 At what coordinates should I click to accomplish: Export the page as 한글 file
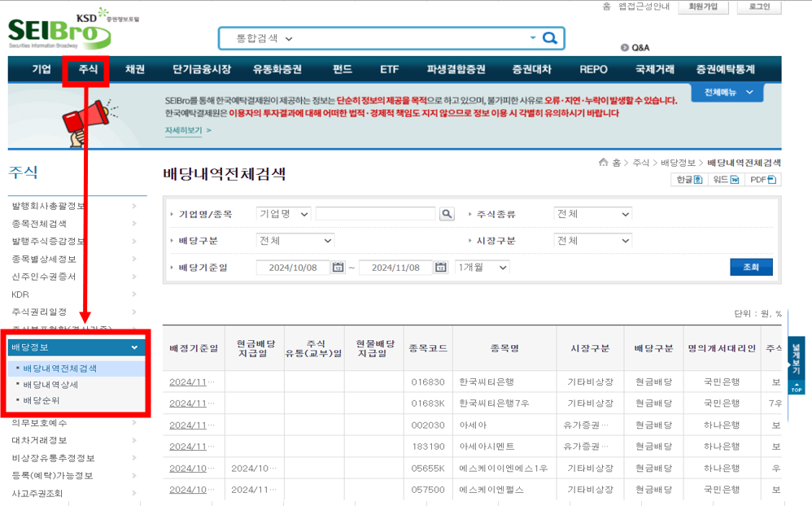pyautogui.click(x=689, y=180)
